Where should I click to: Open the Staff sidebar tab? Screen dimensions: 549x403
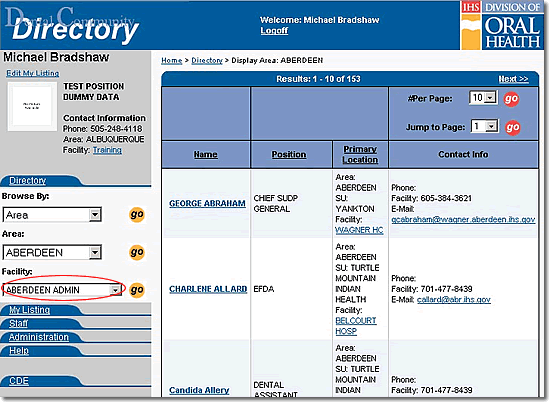(18, 324)
